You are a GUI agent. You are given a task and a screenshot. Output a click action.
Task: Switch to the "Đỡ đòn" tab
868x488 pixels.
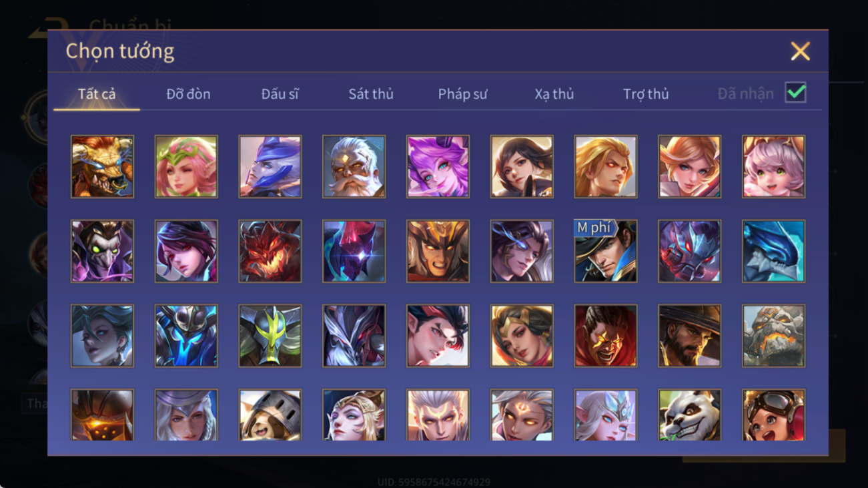[188, 94]
